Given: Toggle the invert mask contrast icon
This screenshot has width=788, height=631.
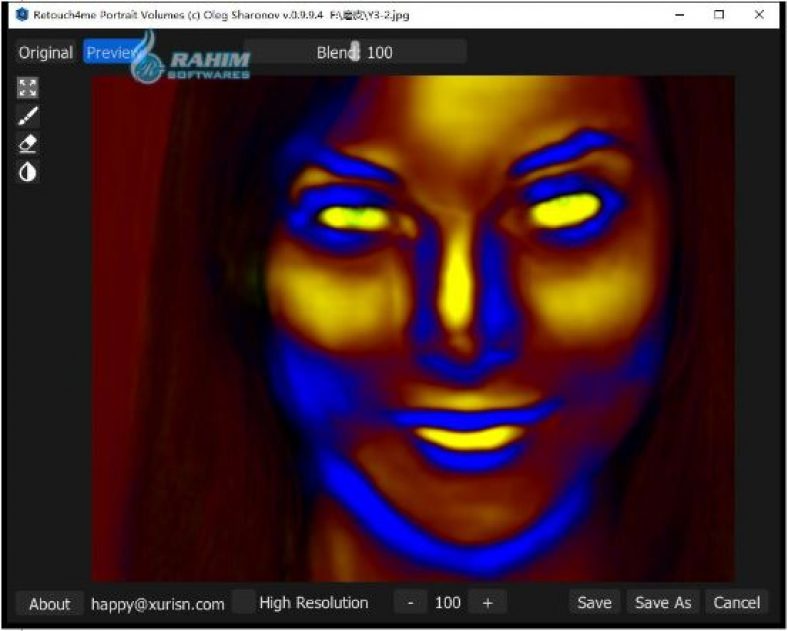Looking at the screenshot, I should coord(28,172).
